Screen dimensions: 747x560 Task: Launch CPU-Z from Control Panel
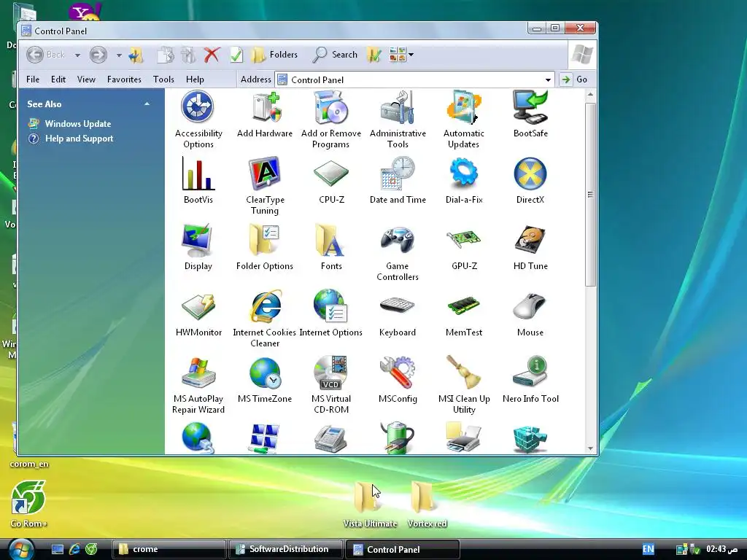click(x=331, y=181)
